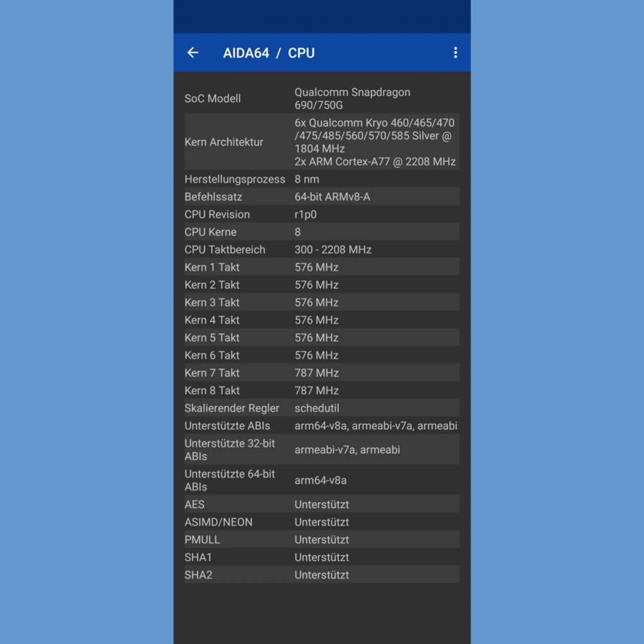Select the SHA1 row label
The width and height of the screenshot is (644, 644).
(198, 558)
